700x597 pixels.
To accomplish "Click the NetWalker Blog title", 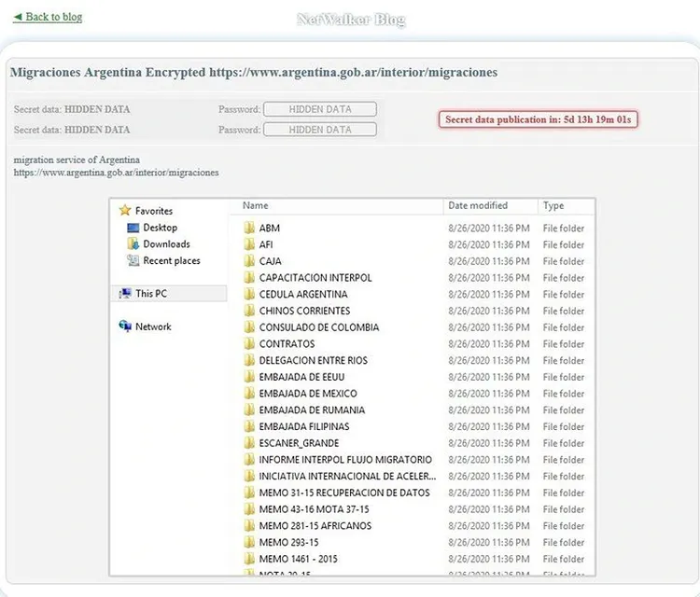I will (x=351, y=20).
